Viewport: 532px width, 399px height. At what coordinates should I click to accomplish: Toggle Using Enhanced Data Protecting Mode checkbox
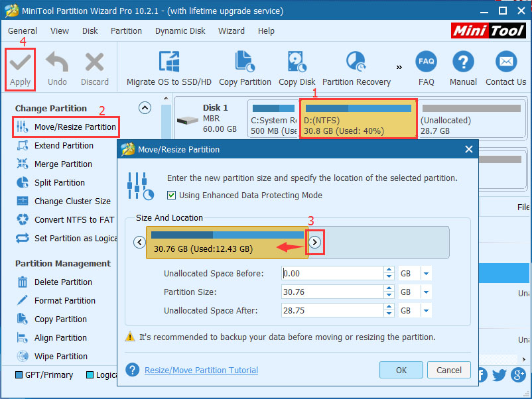pyautogui.click(x=171, y=196)
